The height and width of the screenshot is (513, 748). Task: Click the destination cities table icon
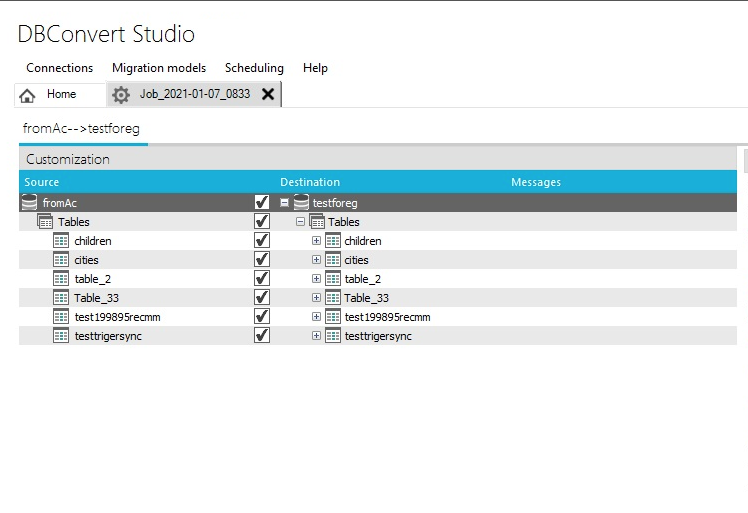[x=333, y=260]
